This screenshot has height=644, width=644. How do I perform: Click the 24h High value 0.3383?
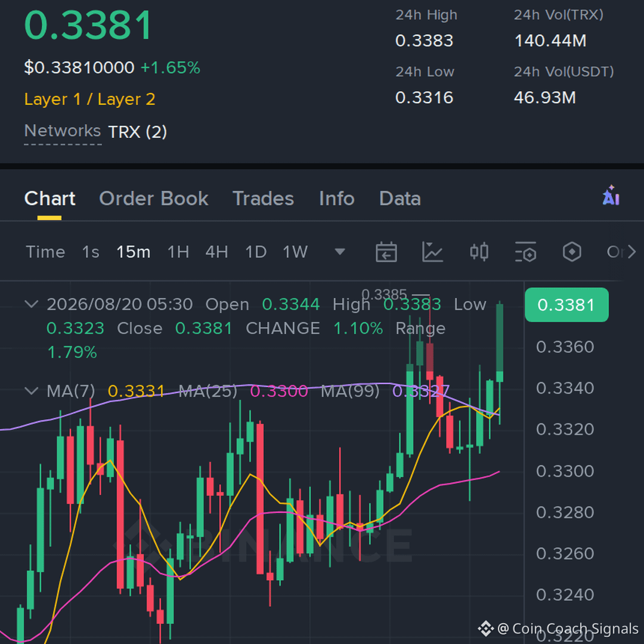pyautogui.click(x=425, y=41)
